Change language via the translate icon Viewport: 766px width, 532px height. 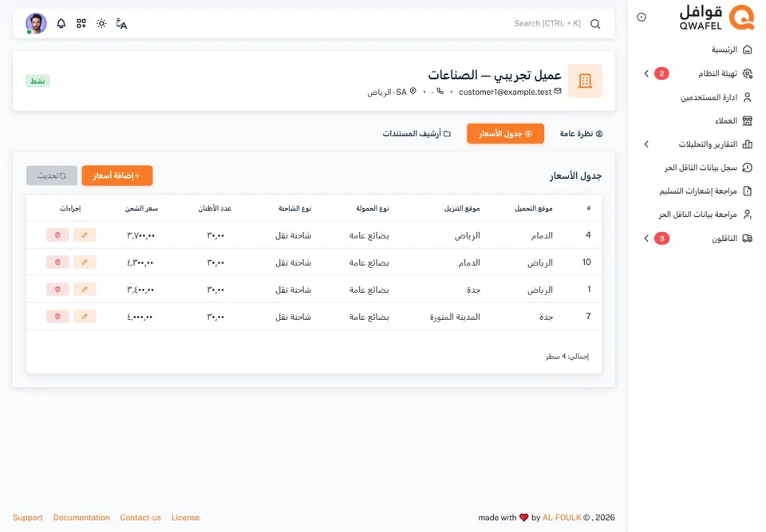[x=121, y=23]
